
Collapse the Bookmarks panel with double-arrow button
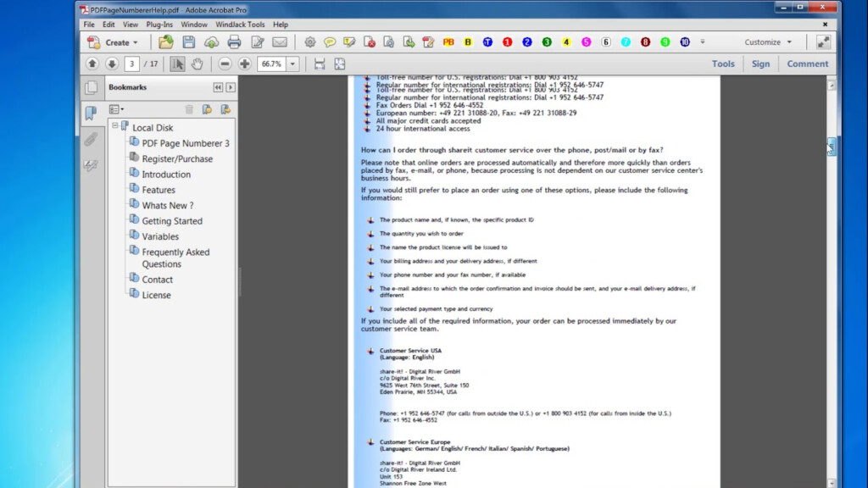click(x=218, y=87)
